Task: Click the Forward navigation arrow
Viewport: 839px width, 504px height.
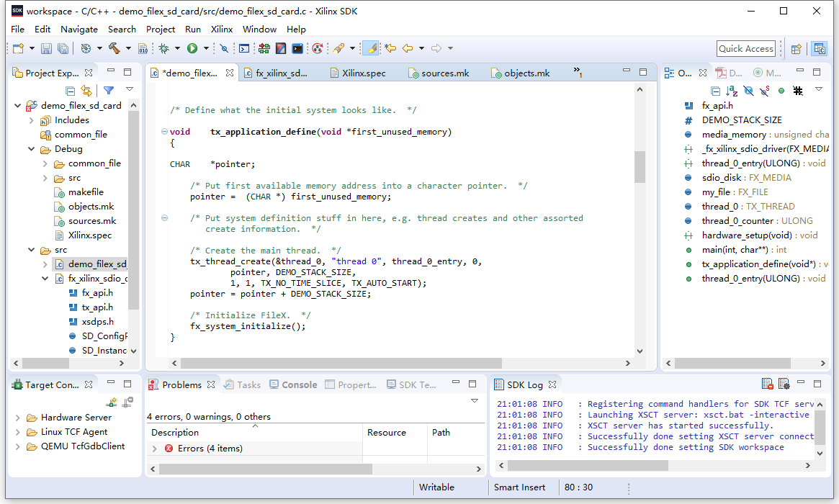Action: coord(436,49)
